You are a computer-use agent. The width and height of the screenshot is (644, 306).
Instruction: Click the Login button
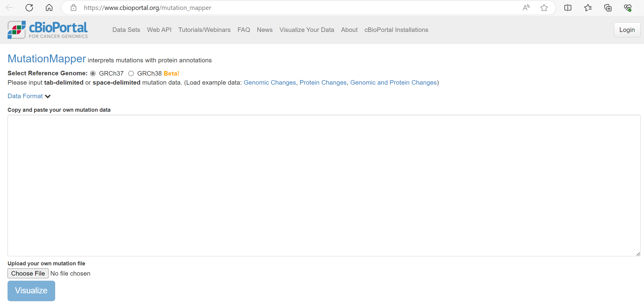(627, 30)
